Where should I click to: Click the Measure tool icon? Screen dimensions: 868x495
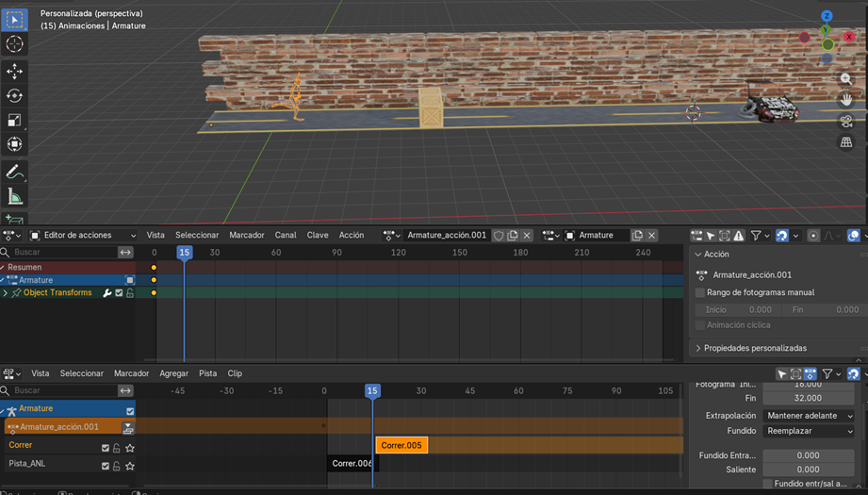pyautogui.click(x=14, y=196)
